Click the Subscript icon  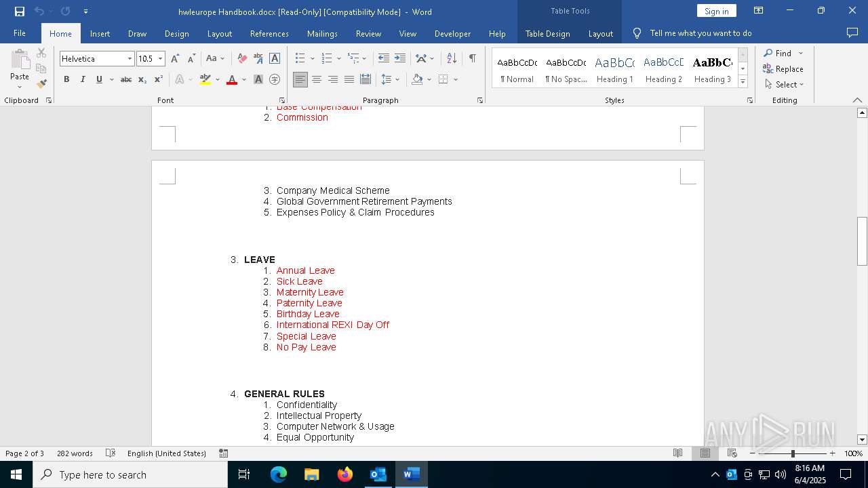coord(142,79)
